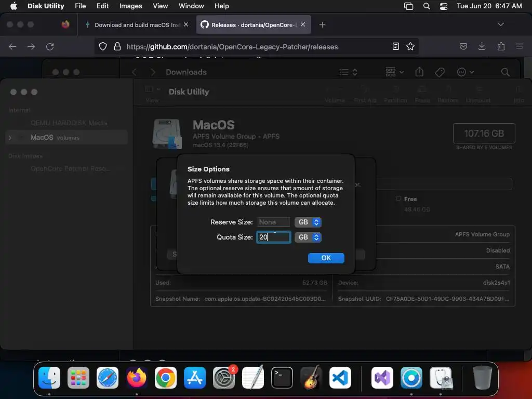532x399 pixels.
Task: Open Finder from the dock
Action: (x=49, y=378)
